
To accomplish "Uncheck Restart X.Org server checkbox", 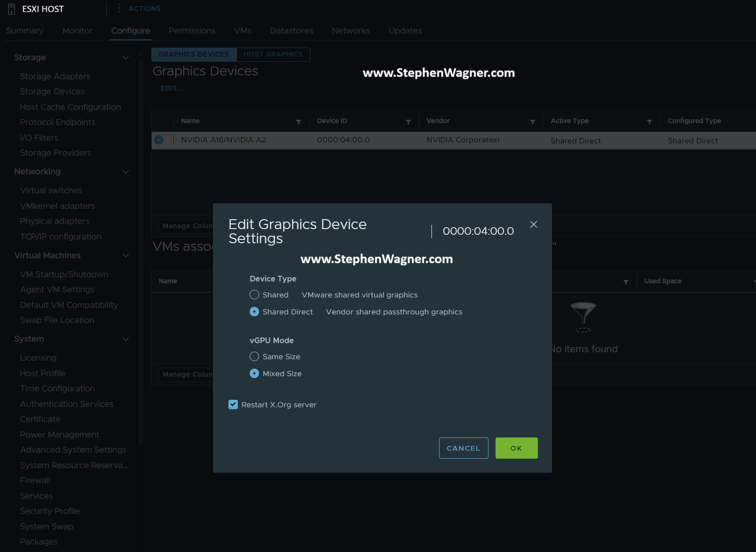I will 233,404.
